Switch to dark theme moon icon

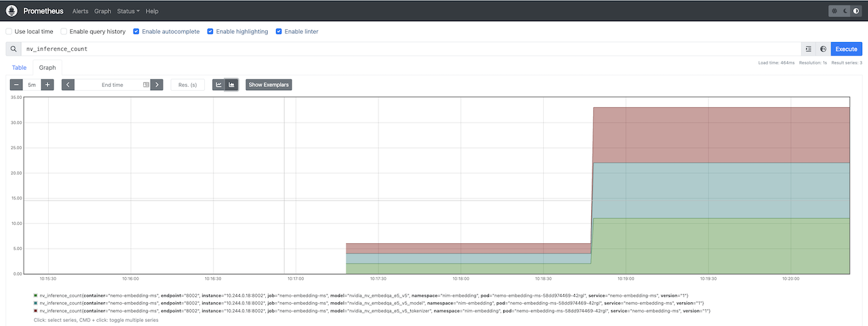tap(845, 12)
